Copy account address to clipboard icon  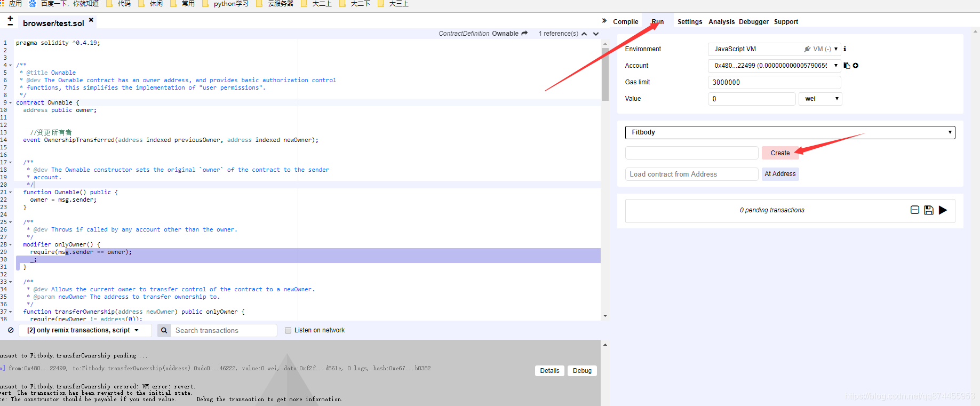coord(847,66)
